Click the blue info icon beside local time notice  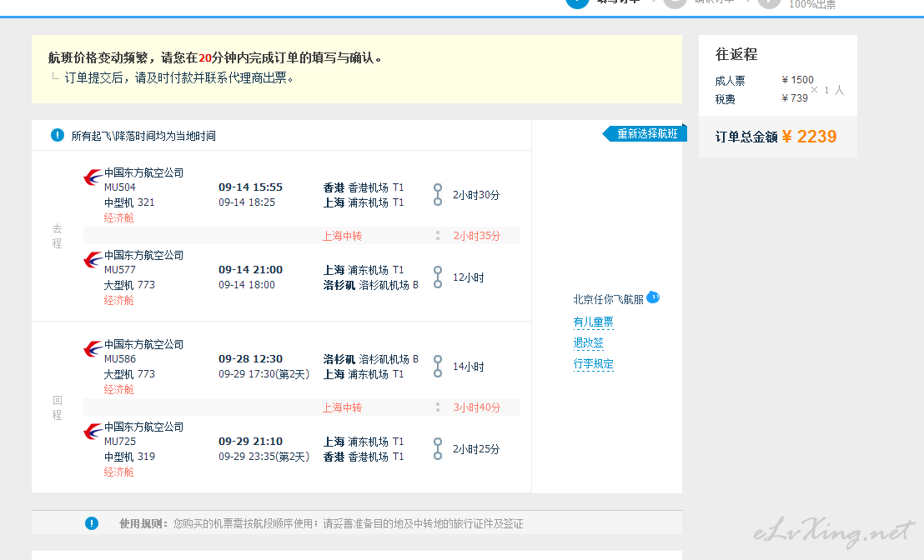point(58,136)
